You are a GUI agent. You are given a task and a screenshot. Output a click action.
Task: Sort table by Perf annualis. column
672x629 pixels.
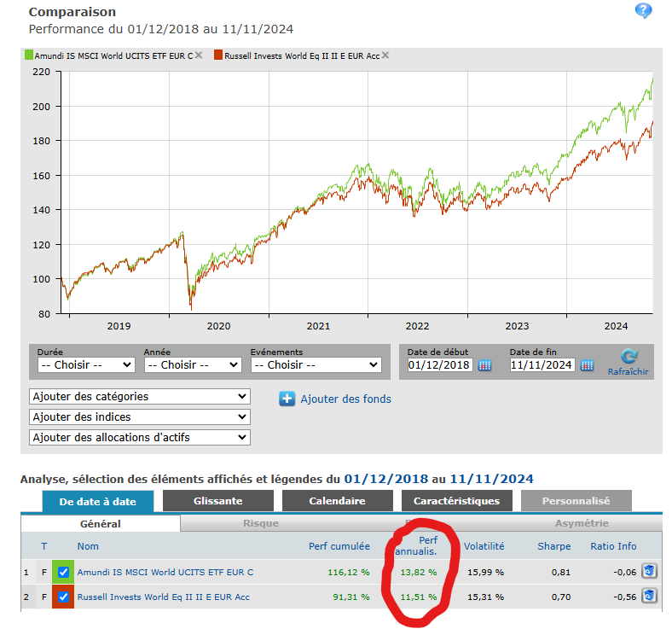pyautogui.click(x=415, y=546)
